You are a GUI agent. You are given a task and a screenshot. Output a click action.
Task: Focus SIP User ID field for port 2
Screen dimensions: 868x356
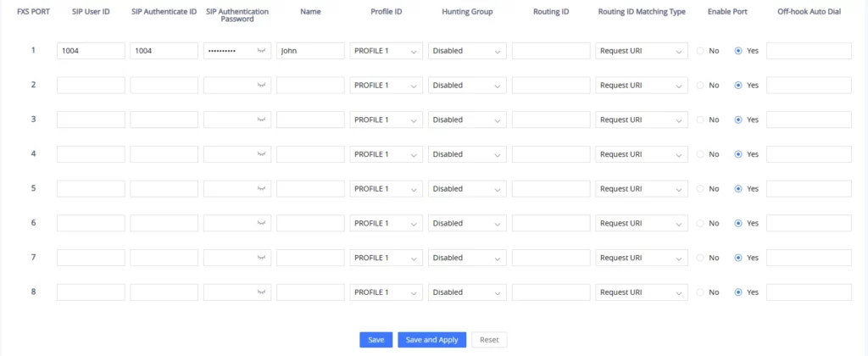click(x=91, y=86)
